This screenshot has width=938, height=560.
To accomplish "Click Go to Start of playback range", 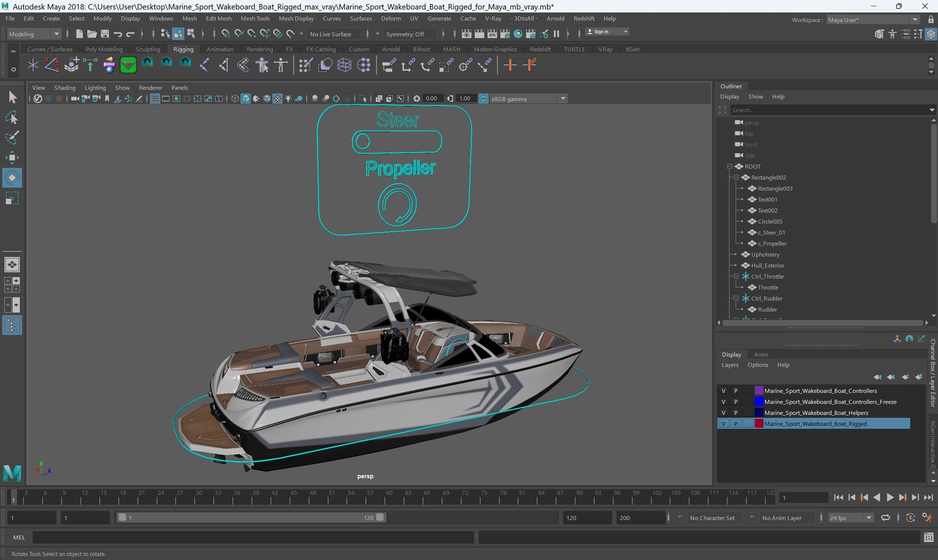I will tap(838, 497).
